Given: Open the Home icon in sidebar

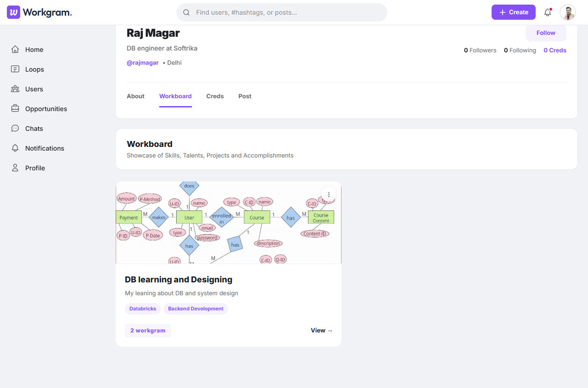Looking at the screenshot, I should pos(15,50).
